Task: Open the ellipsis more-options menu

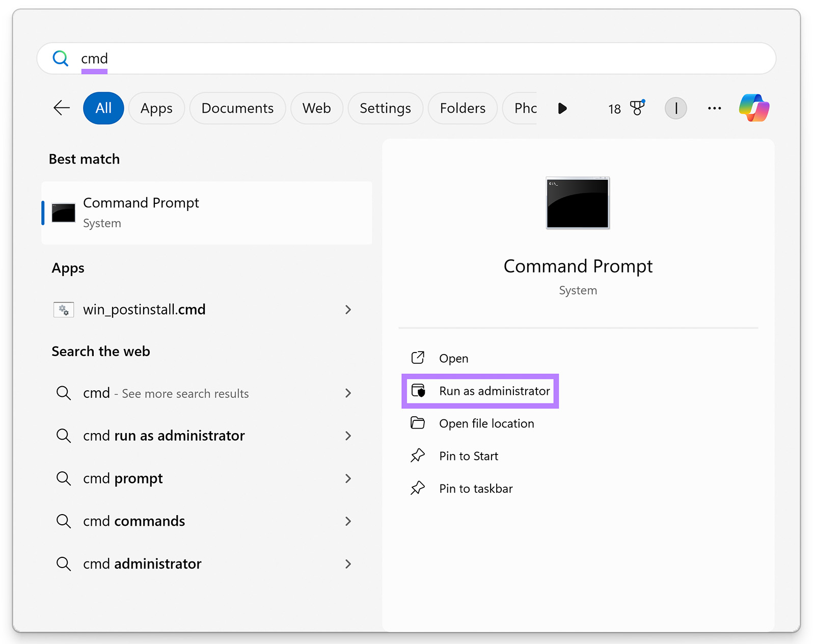Action: tap(714, 108)
